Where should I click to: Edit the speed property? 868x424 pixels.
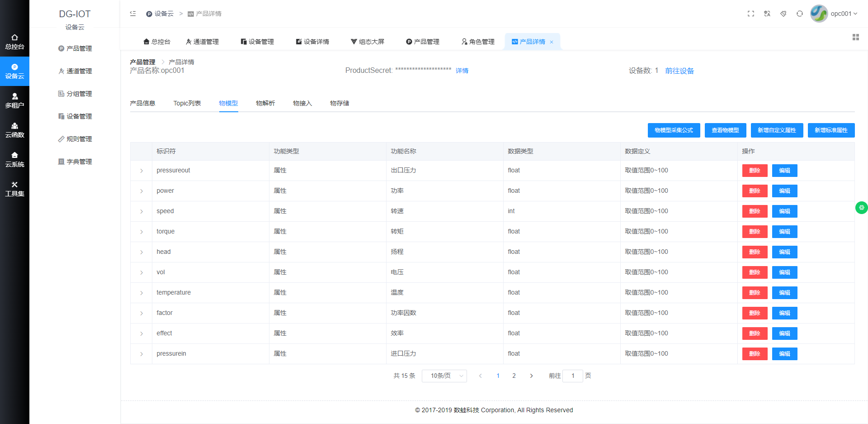point(784,211)
